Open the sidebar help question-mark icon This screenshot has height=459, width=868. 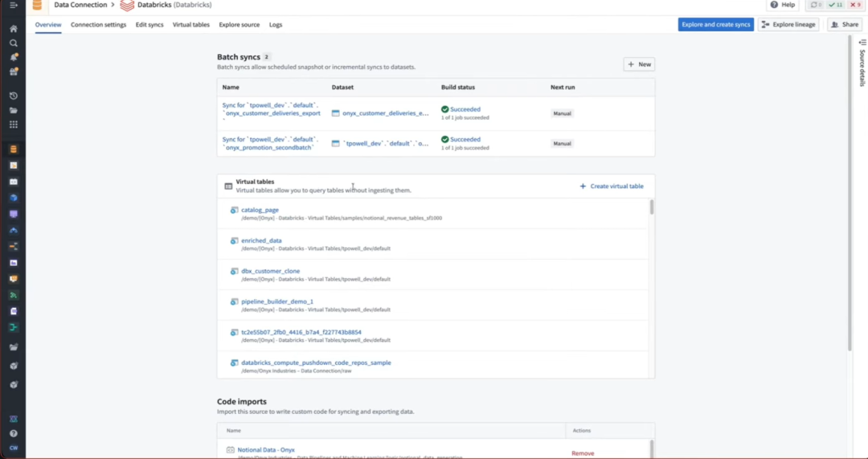[x=14, y=433]
